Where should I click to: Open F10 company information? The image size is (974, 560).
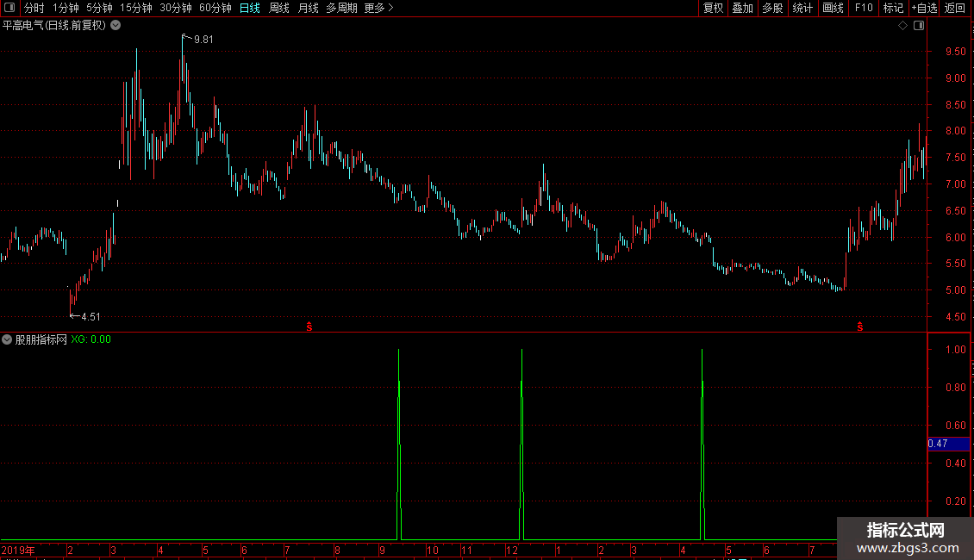[x=864, y=8]
